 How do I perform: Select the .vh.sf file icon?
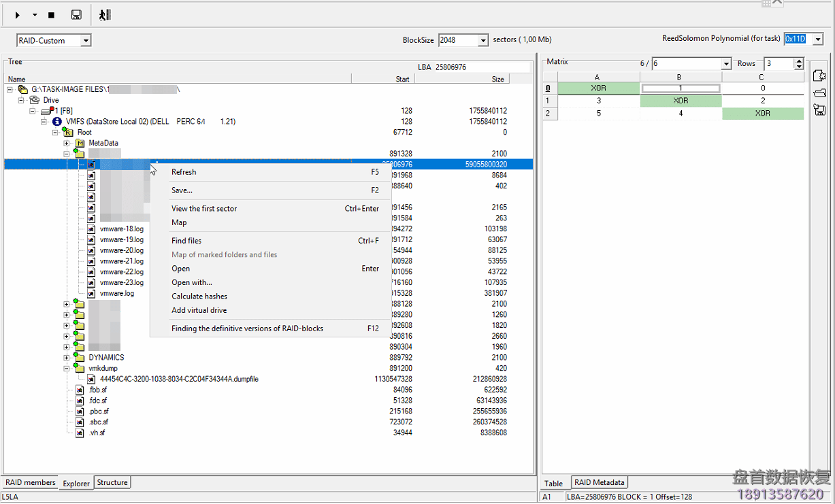[80, 433]
